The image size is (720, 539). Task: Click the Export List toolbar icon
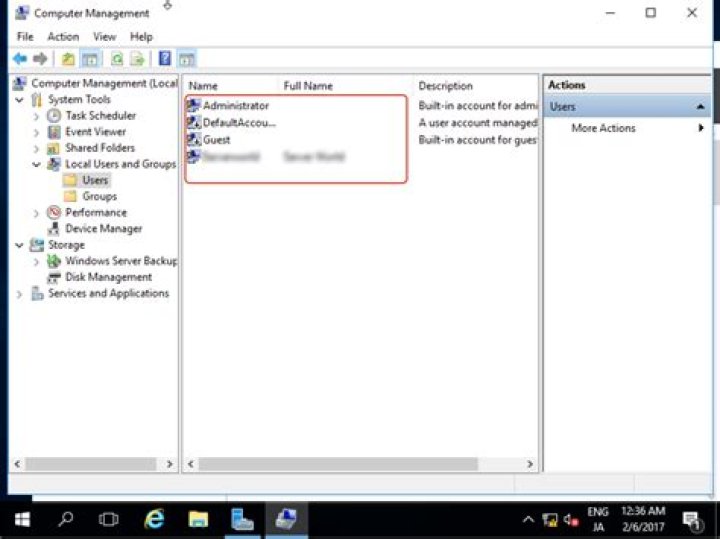point(137,59)
